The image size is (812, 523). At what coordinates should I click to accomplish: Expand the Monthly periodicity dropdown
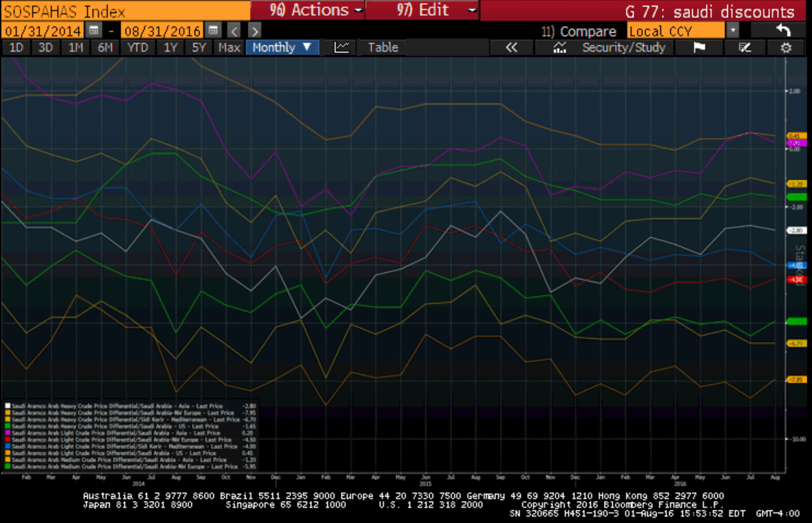[282, 48]
